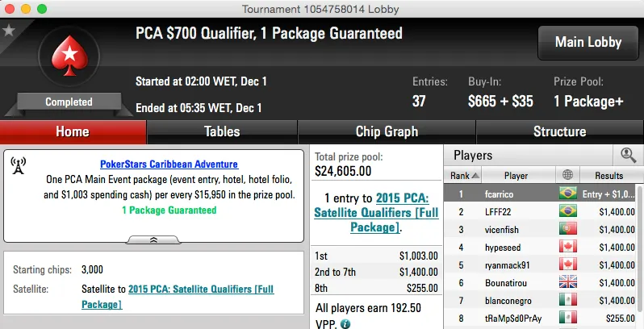
Task: Follow the Satellite Qualifiers link in prize pool
Action: click(x=376, y=213)
